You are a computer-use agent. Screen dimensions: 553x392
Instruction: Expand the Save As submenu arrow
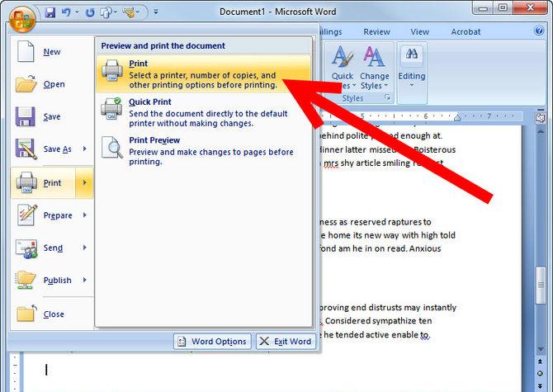pyautogui.click(x=85, y=149)
